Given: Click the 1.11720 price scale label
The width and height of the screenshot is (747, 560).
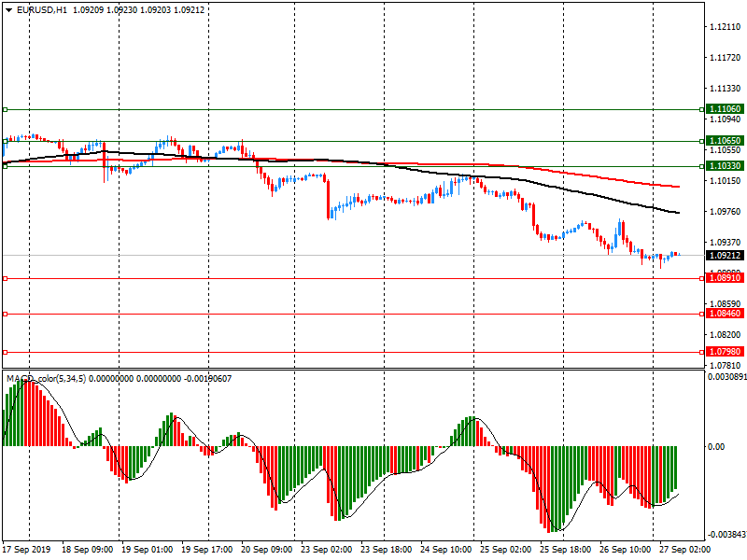Looking at the screenshot, I should [x=726, y=58].
